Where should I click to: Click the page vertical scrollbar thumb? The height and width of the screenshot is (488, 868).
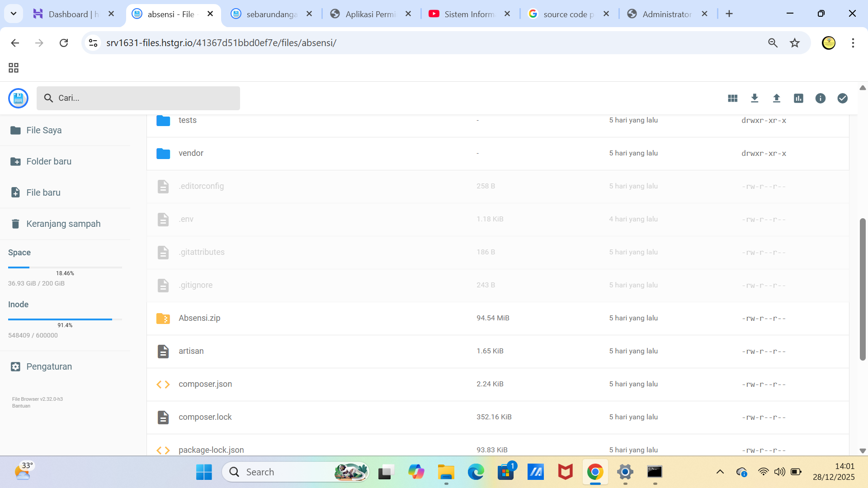[x=863, y=289]
